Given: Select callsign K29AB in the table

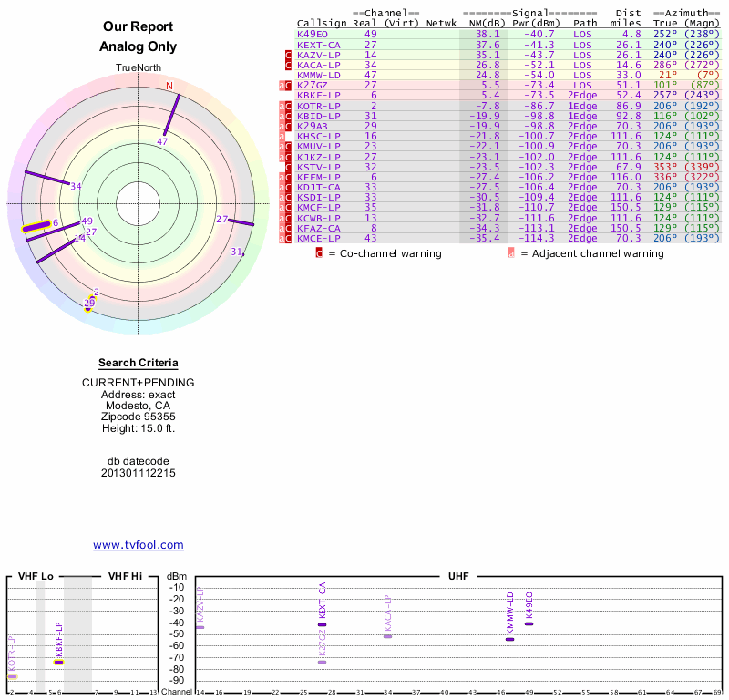Looking at the screenshot, I should pyautogui.click(x=313, y=126).
